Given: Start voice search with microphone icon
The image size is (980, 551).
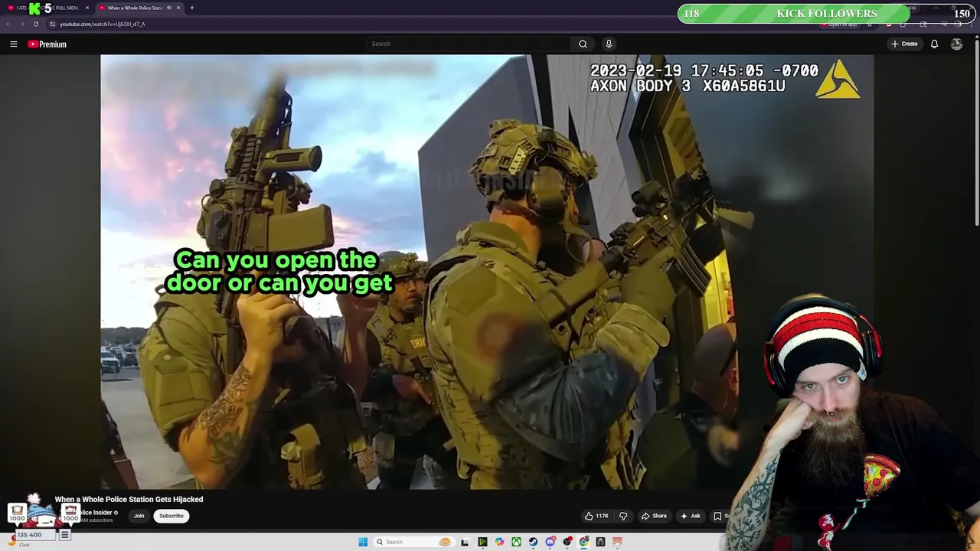Looking at the screenshot, I should tap(609, 44).
